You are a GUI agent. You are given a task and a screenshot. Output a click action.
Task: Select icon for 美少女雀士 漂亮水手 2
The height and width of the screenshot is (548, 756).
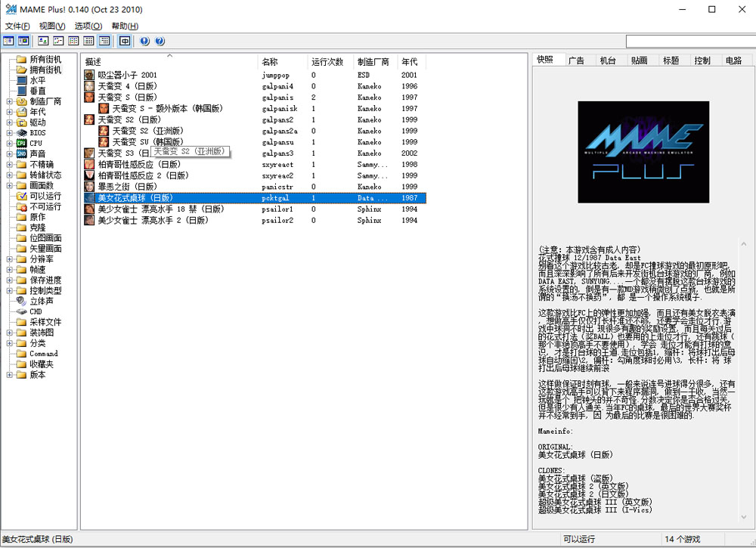coord(89,220)
